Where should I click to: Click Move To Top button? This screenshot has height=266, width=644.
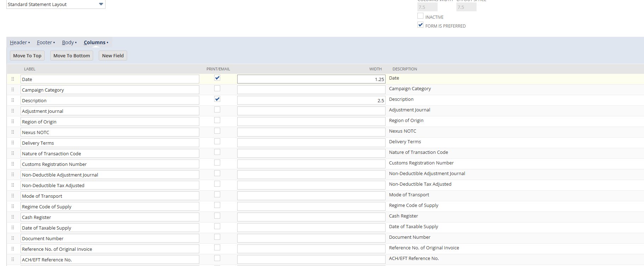(x=27, y=56)
